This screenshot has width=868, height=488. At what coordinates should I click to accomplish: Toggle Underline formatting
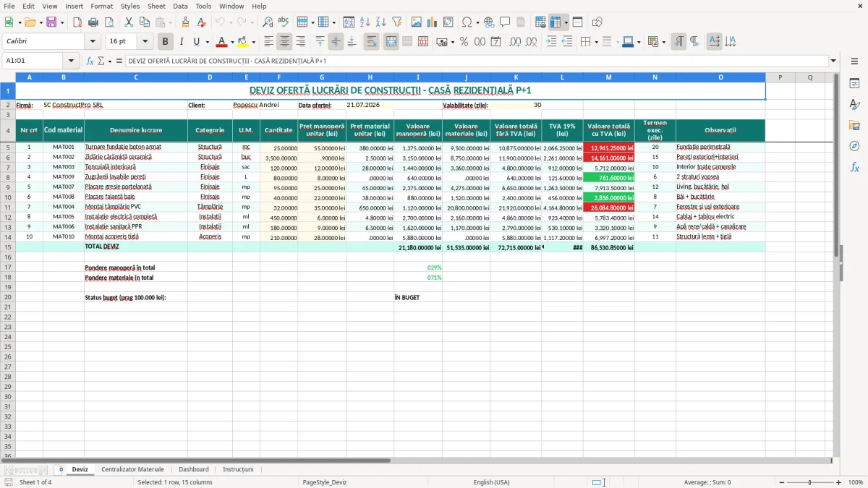click(197, 42)
